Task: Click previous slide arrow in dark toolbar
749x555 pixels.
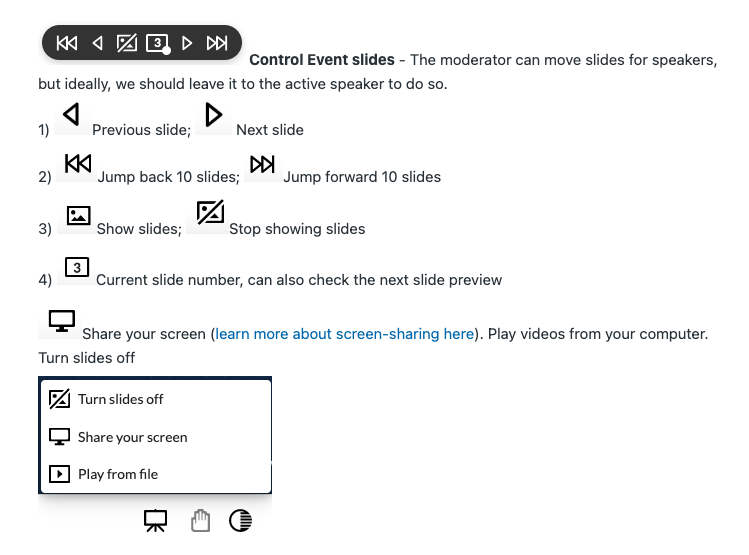Action: tap(97, 43)
